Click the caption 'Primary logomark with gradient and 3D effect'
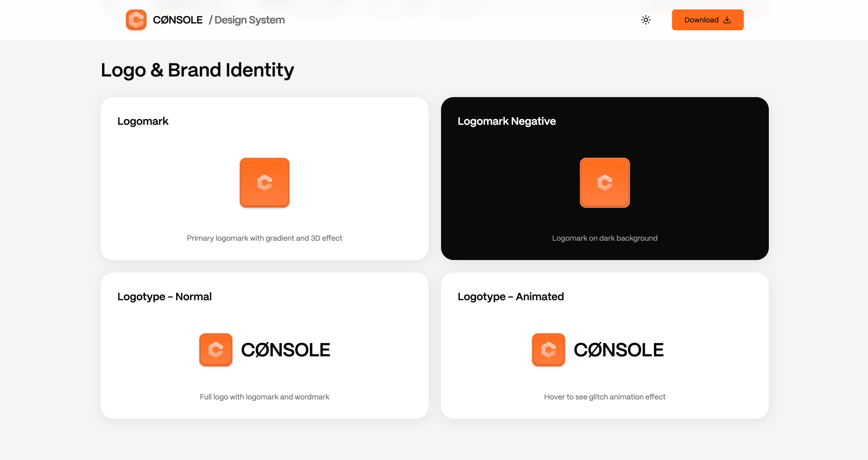 (x=264, y=238)
